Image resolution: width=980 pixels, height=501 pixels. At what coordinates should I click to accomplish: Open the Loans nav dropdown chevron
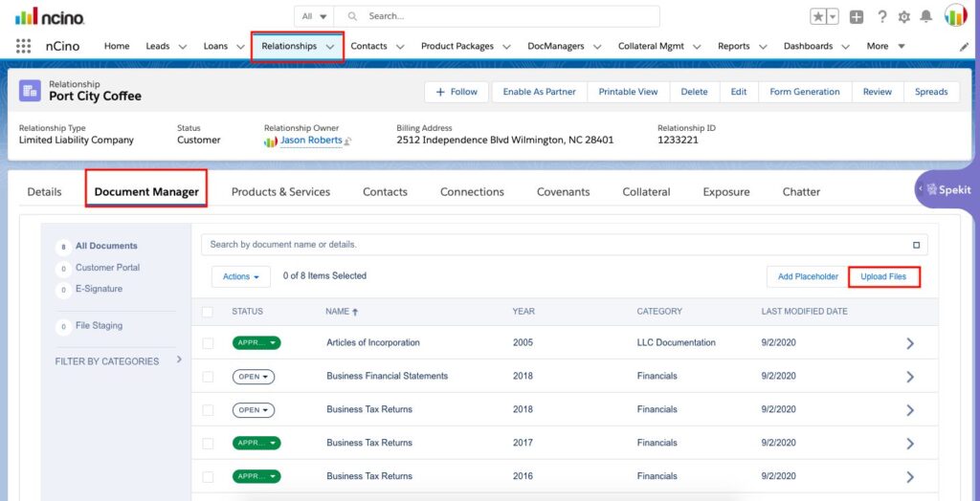(x=240, y=46)
